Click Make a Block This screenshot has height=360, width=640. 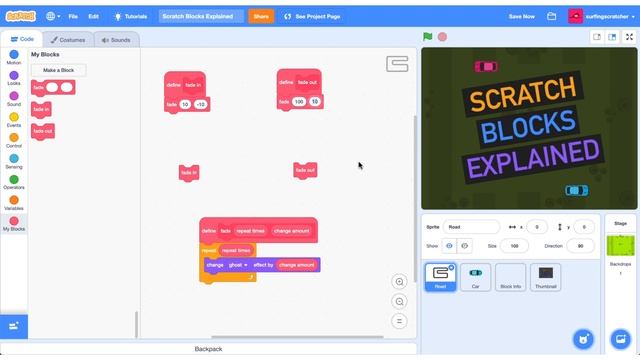tap(58, 70)
